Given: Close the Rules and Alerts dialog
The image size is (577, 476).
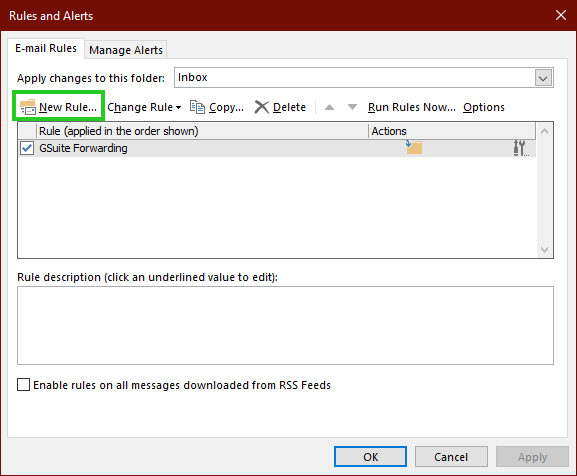Looking at the screenshot, I should pyautogui.click(x=560, y=15).
